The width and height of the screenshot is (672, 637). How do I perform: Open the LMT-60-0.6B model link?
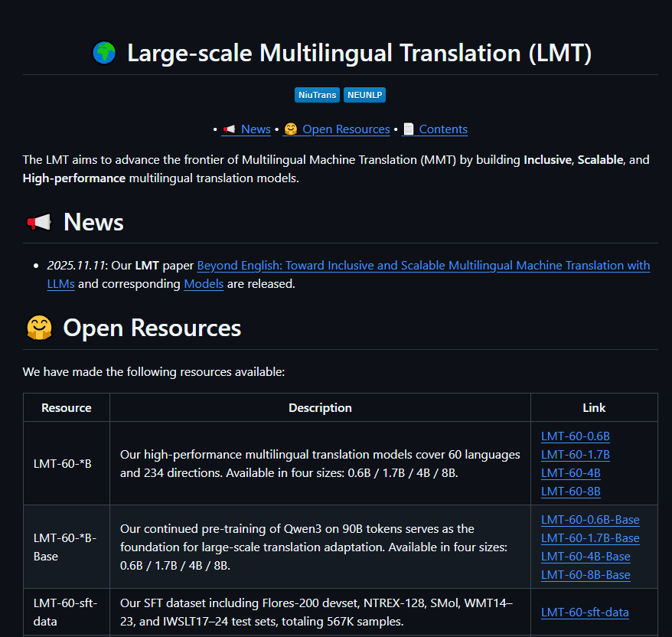[575, 436]
